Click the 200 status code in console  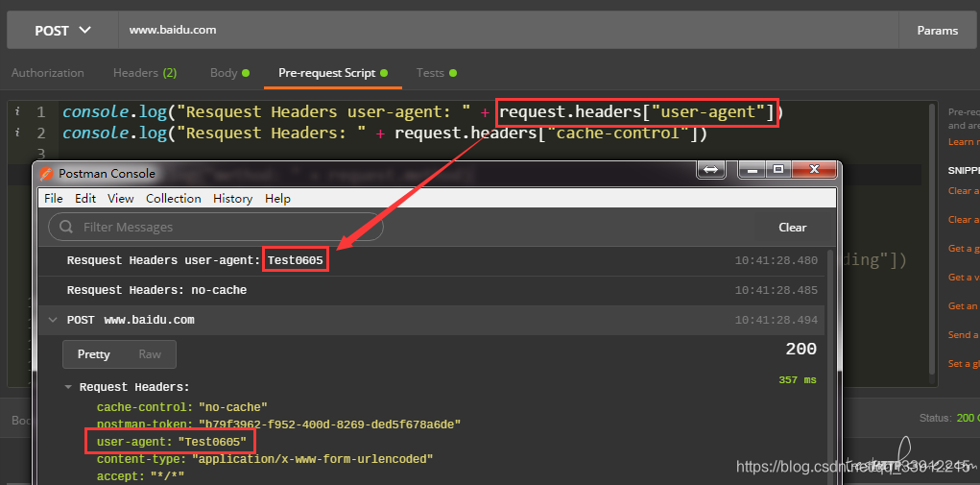coord(801,350)
